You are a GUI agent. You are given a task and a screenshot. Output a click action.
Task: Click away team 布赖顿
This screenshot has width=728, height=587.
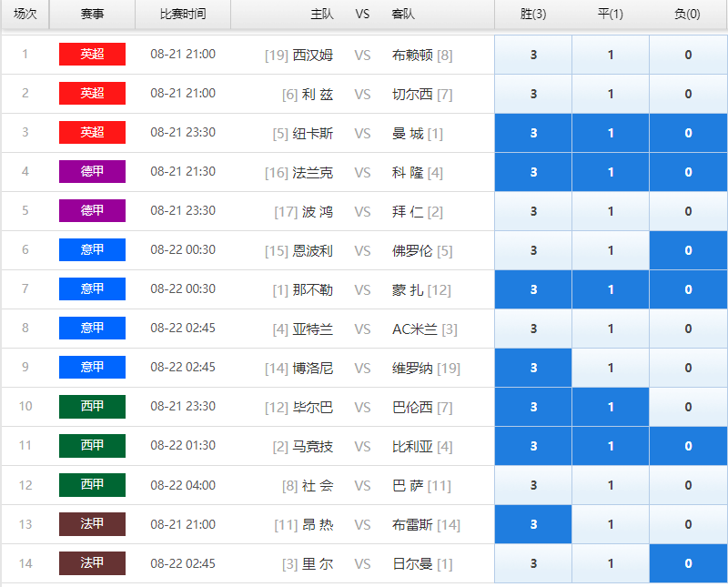[412, 56]
